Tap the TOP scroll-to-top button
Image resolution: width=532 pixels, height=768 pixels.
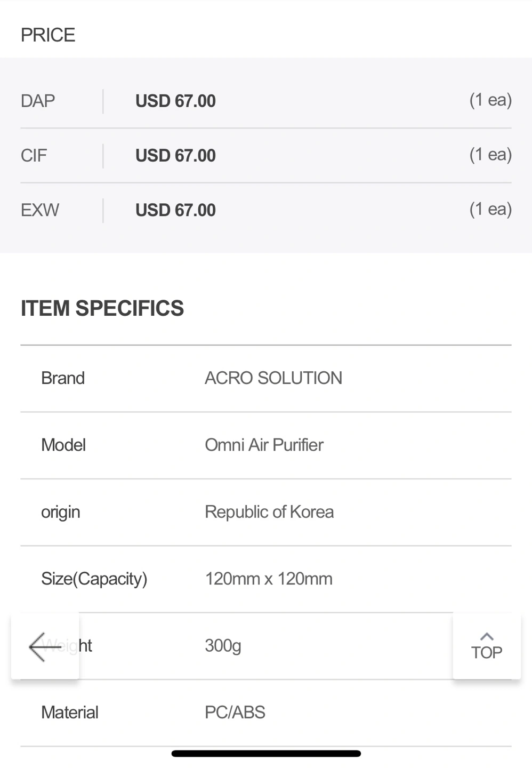point(486,646)
